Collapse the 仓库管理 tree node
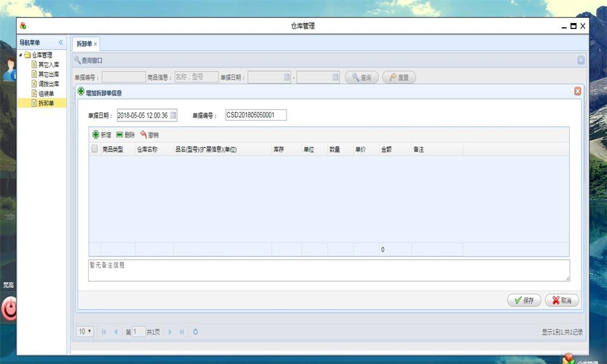 point(21,55)
